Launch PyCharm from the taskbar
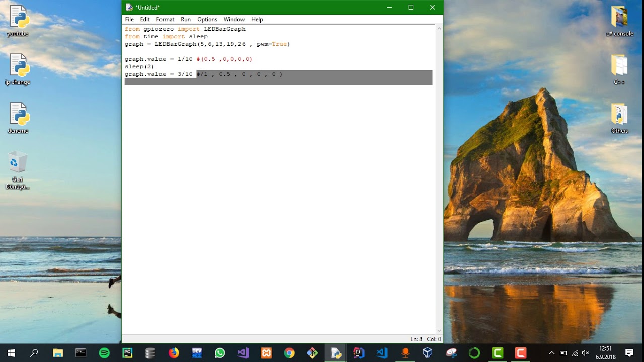This screenshot has width=644, height=362. (x=127, y=353)
